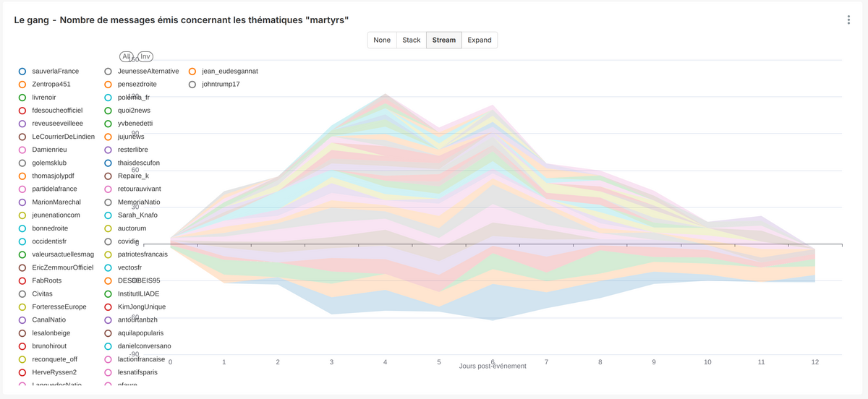Click the Sarah_Knafo legend circle marker

[x=108, y=215]
